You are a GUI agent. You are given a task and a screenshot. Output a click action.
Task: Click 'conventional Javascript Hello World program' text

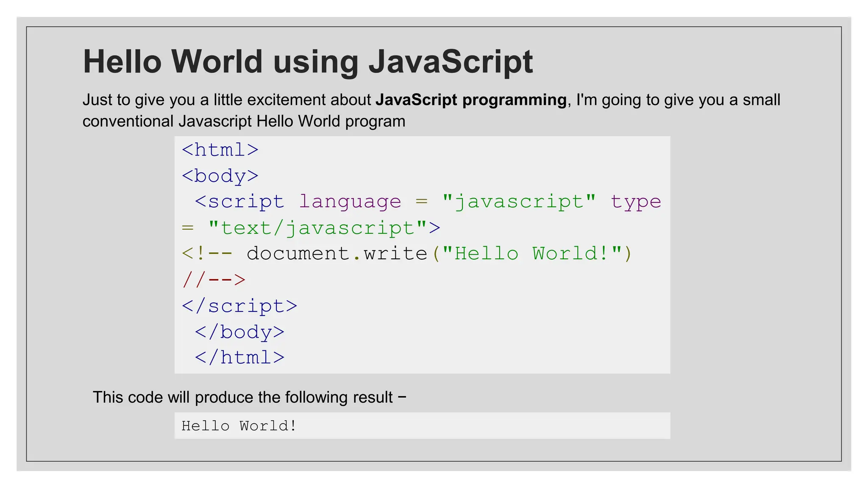pyautogui.click(x=244, y=122)
